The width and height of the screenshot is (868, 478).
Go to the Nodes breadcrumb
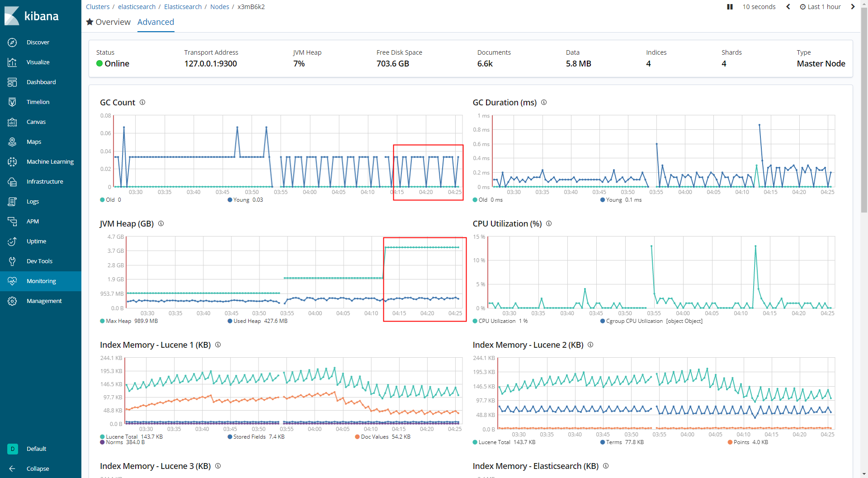click(220, 7)
